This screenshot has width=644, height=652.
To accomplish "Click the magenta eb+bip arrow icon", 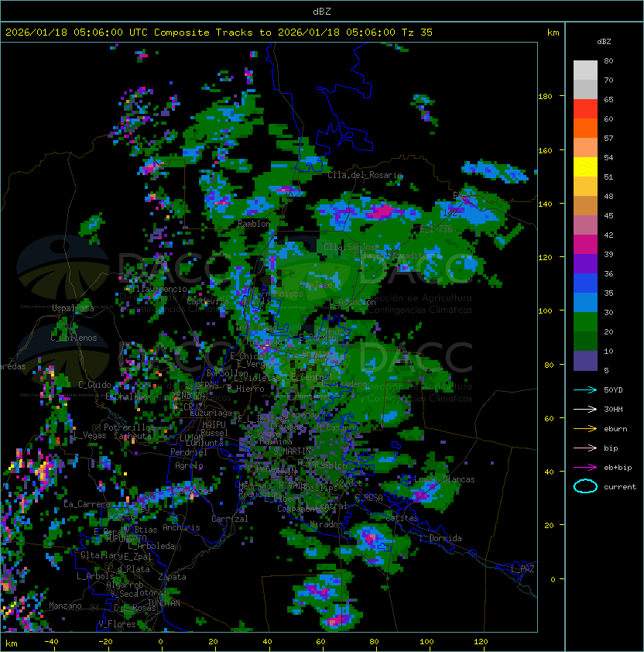I will [585, 468].
